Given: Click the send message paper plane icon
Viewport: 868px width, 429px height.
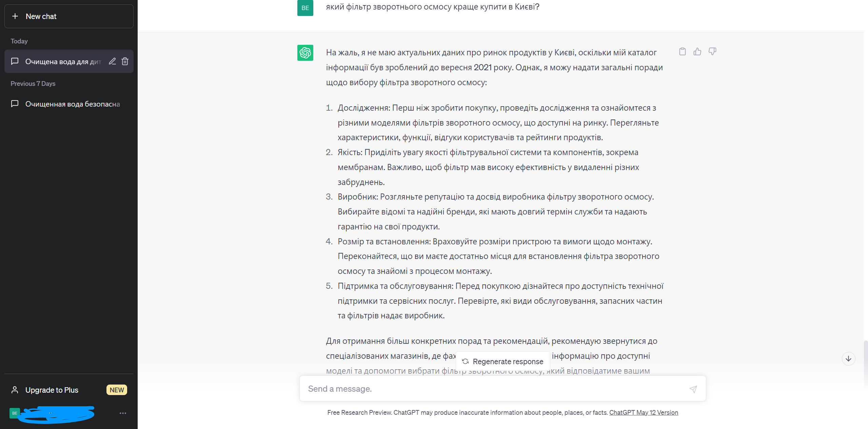Looking at the screenshot, I should click(x=693, y=389).
